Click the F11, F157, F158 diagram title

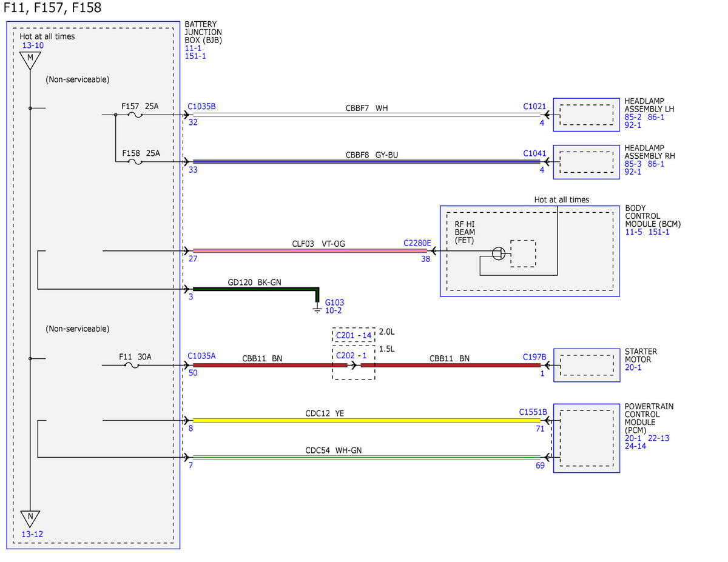53,8
